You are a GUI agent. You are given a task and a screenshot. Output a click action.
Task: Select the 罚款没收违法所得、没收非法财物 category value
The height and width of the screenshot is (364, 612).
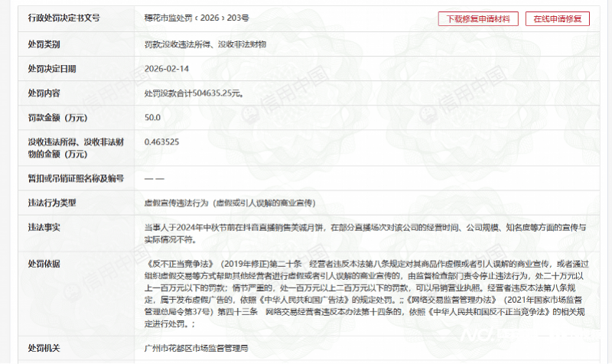[205, 44]
